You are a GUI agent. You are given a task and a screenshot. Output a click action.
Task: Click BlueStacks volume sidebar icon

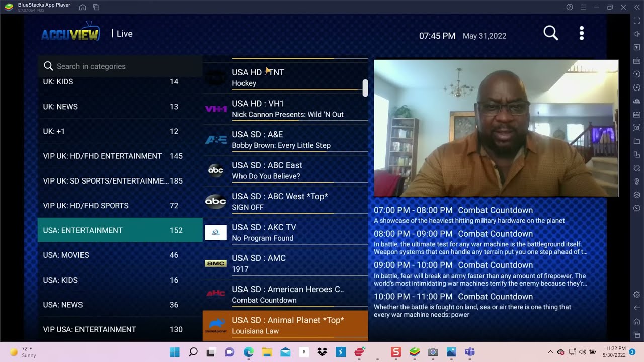pos(637,34)
